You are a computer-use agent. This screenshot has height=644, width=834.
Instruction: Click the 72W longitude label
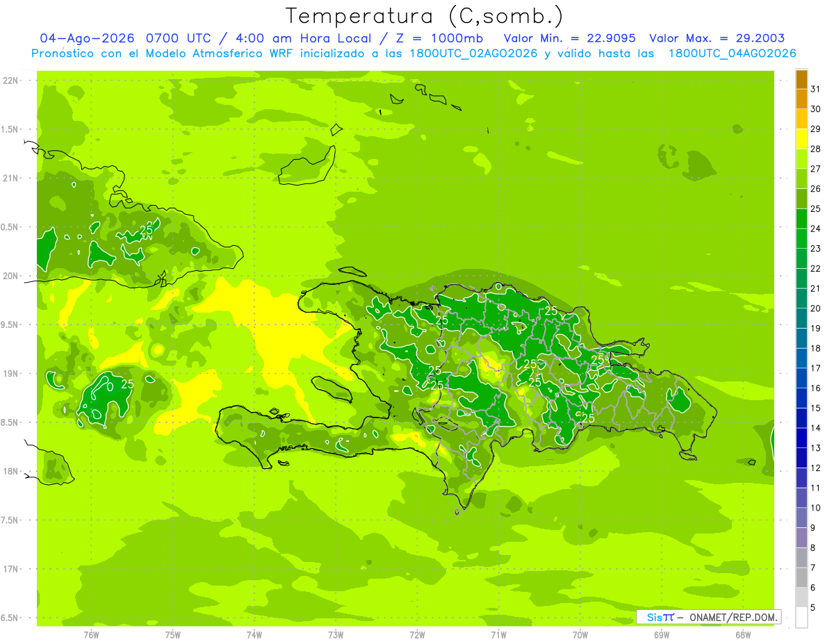pos(417,634)
